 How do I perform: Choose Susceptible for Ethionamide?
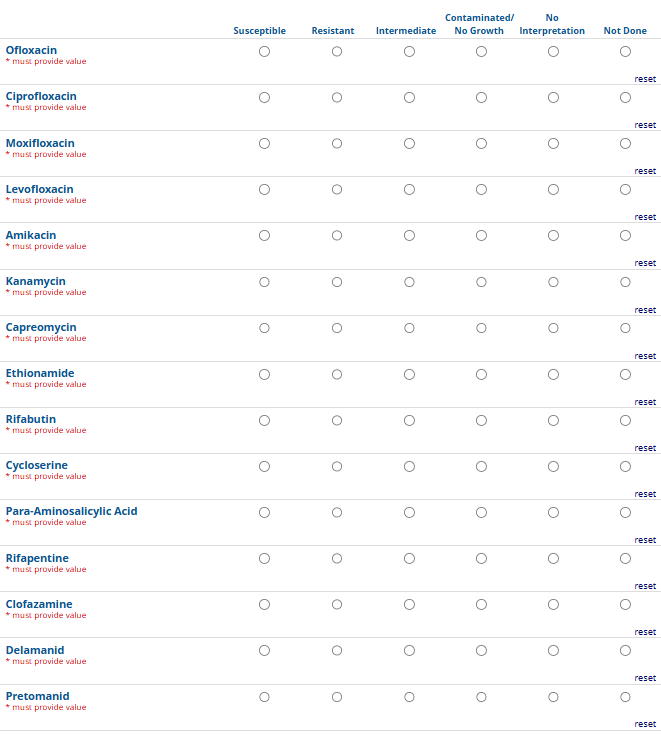[x=264, y=374]
